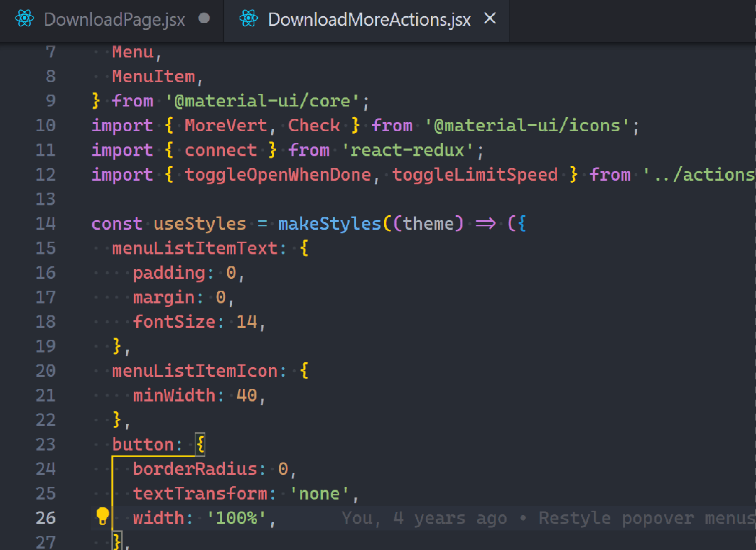Click React icon on DownloadPage.jsx tab
This screenshot has height=550, width=756.
click(25, 19)
